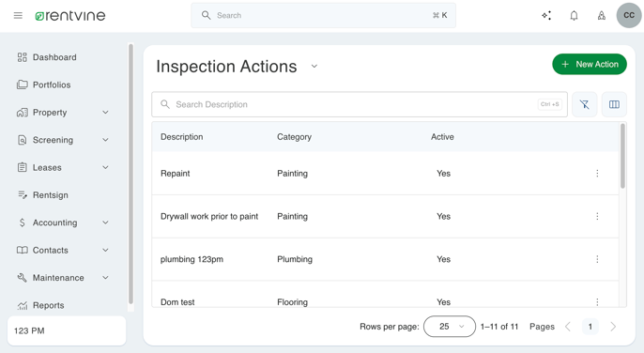644x353 pixels.
Task: Click the New Action button
Action: pos(590,64)
